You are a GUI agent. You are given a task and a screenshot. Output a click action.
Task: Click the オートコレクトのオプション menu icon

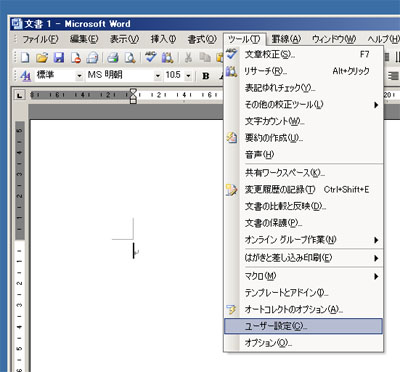[231, 309]
